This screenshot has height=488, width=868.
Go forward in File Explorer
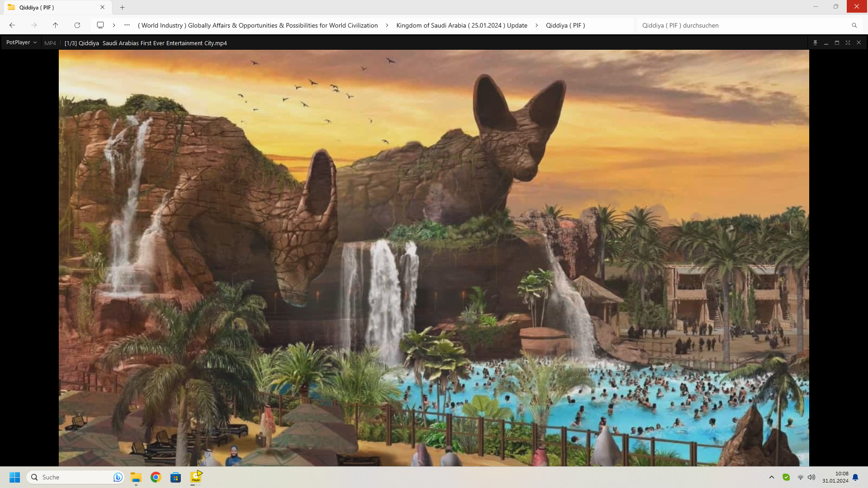pos(34,25)
